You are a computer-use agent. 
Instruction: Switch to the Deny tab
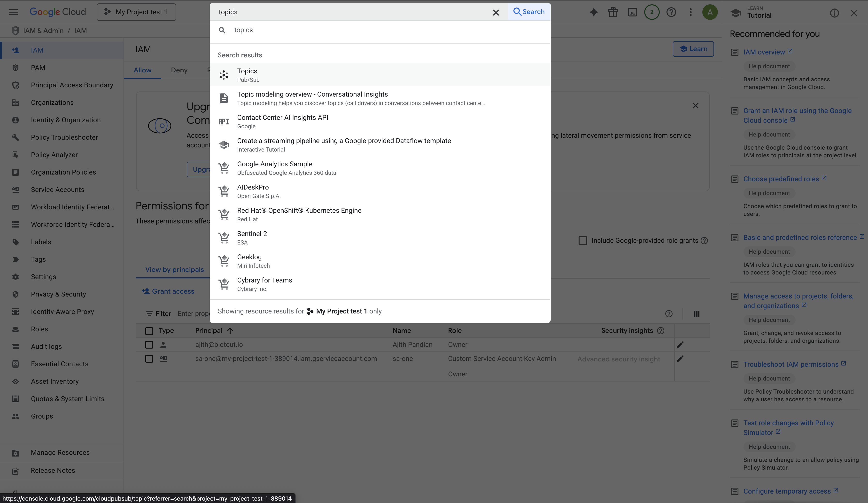(x=179, y=70)
